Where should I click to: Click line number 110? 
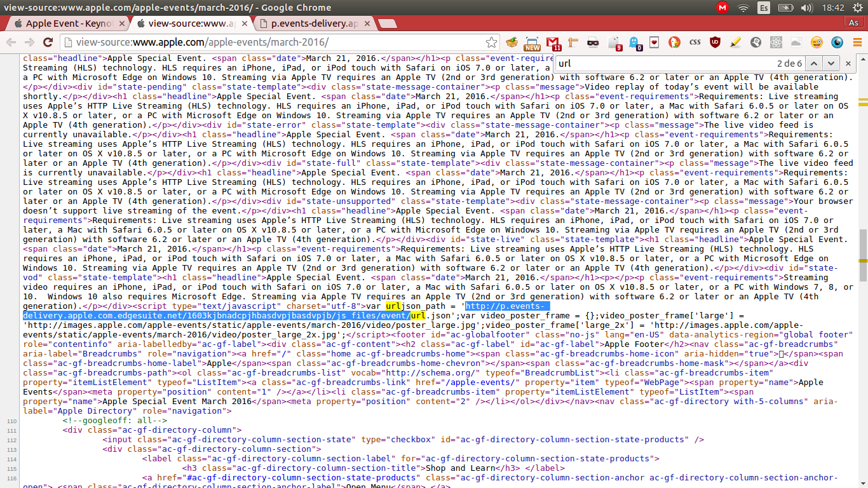(12, 420)
